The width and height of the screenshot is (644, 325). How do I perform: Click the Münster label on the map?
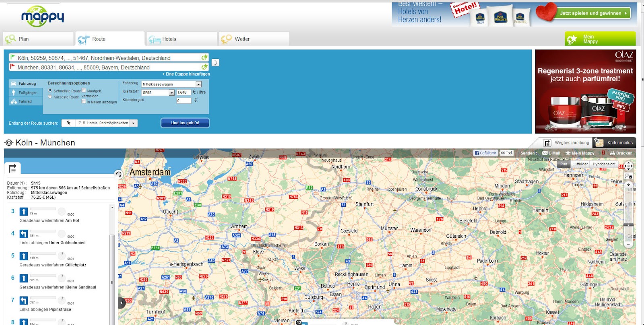pos(389,228)
